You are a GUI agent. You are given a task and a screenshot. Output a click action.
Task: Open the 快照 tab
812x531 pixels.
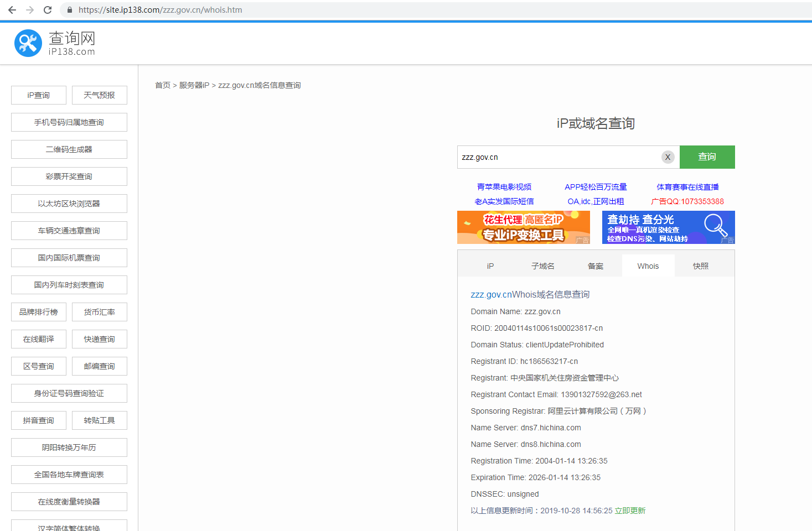(701, 266)
